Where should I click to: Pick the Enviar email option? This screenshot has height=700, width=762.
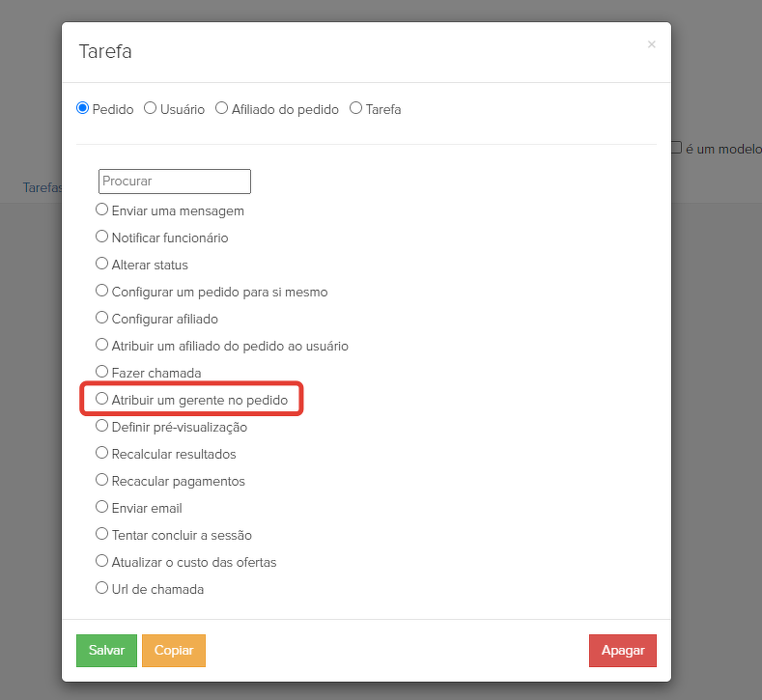point(102,507)
